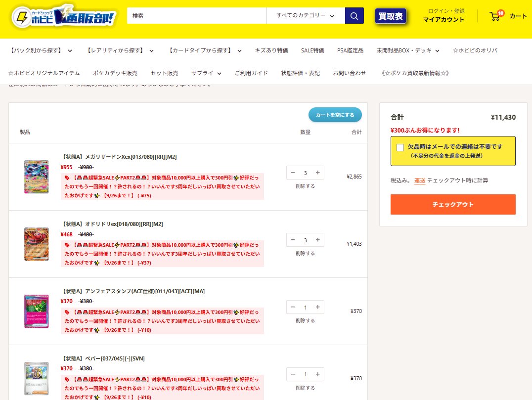The height and width of the screenshot is (400, 532).
Task: Decrease quantity of メガリザードンXex
Action: click(x=293, y=173)
